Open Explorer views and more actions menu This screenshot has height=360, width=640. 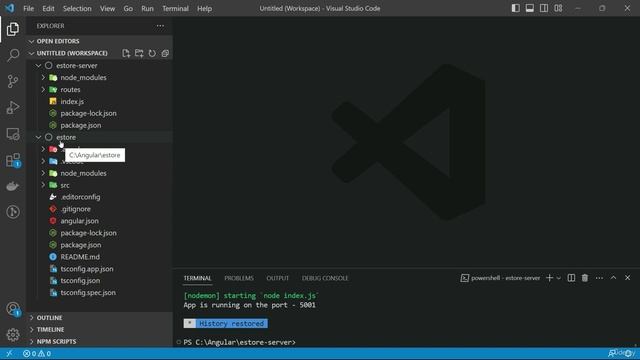coord(160,26)
